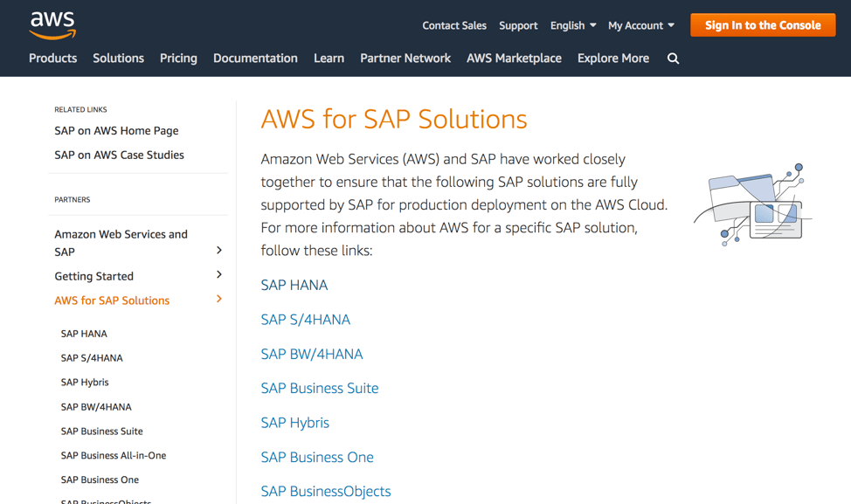
Task: Collapse the AWS for SAP Solutions chevron
Action: coord(219,299)
